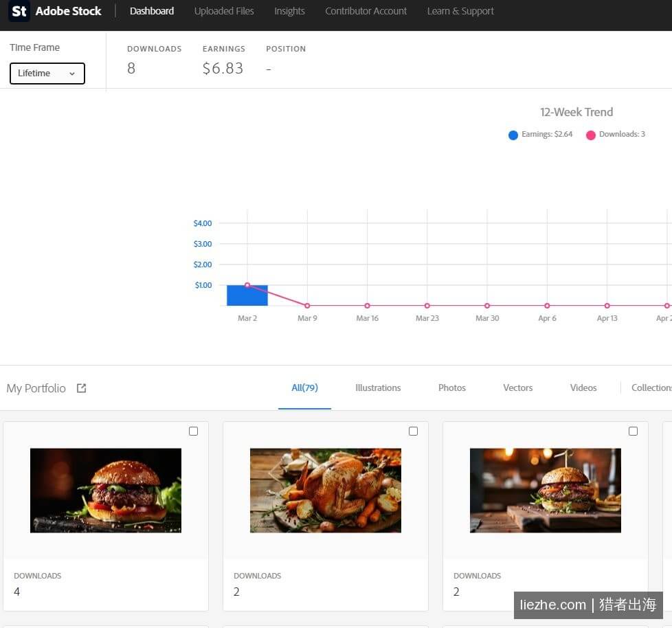Tick checkbox on roast chicken card

413,431
